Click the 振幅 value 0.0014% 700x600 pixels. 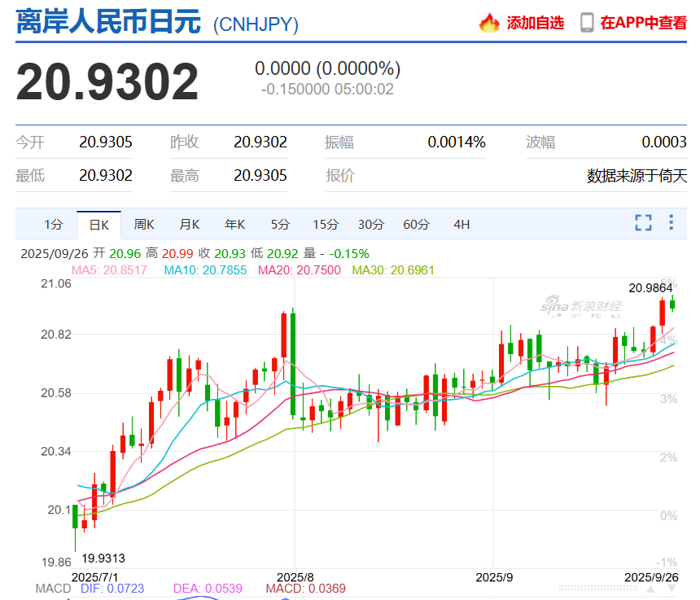(x=457, y=142)
